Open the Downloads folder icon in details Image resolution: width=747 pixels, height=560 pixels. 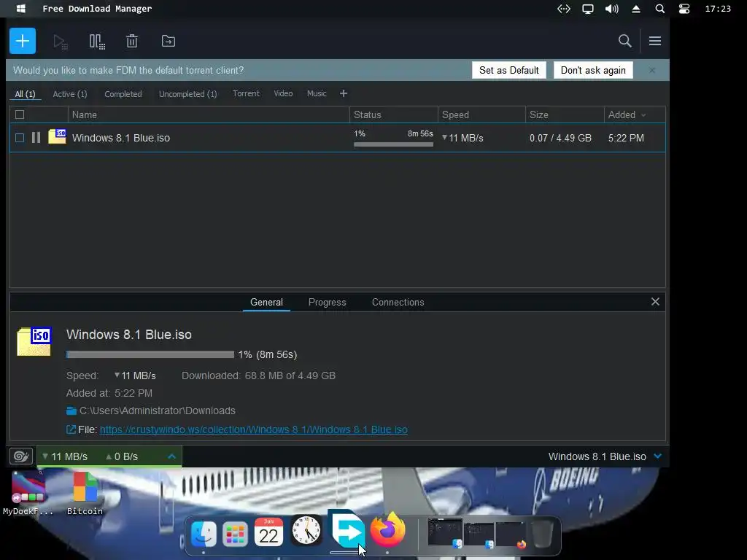click(x=71, y=411)
